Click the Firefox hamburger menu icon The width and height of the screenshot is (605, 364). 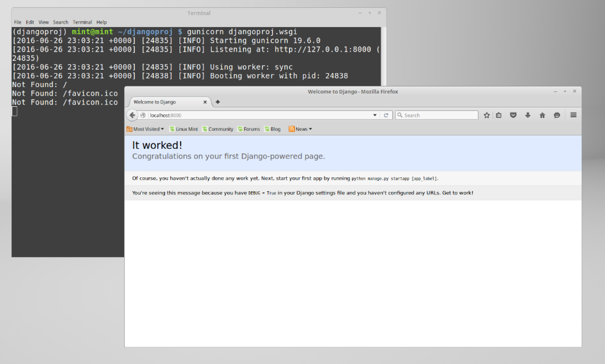[x=574, y=115]
